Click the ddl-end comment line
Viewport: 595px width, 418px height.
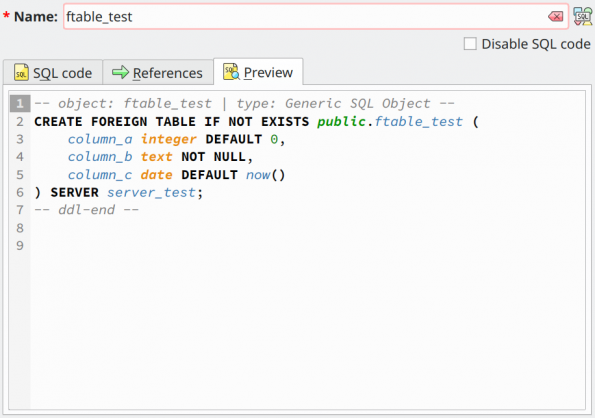coord(87,210)
